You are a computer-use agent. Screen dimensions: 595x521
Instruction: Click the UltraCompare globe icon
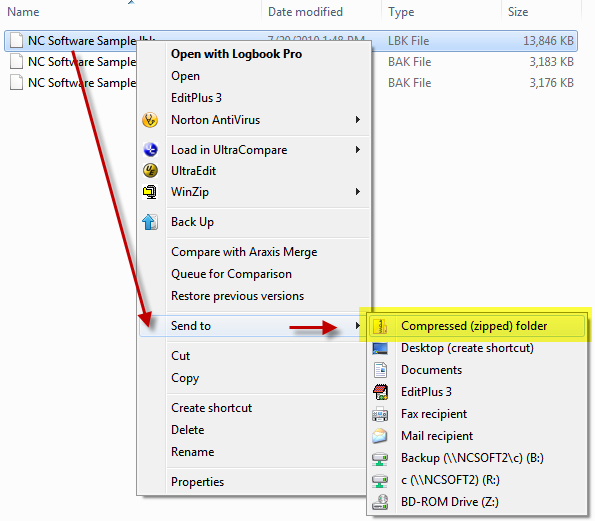pos(150,150)
